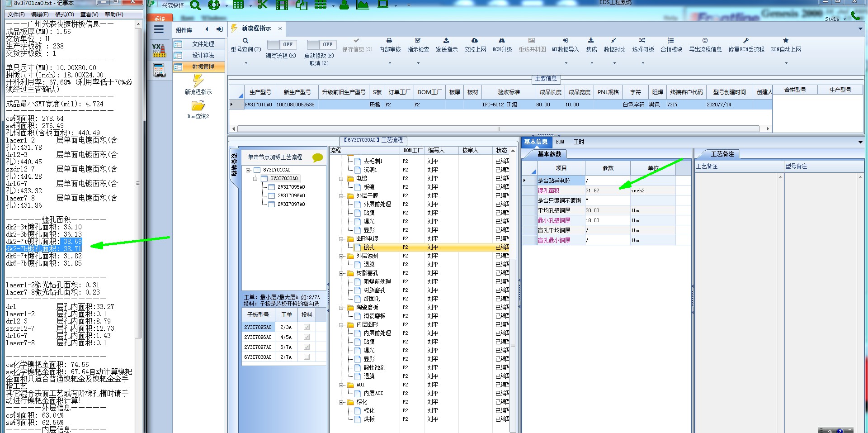Click the Notepad vertical scrollbar

click(138, 183)
